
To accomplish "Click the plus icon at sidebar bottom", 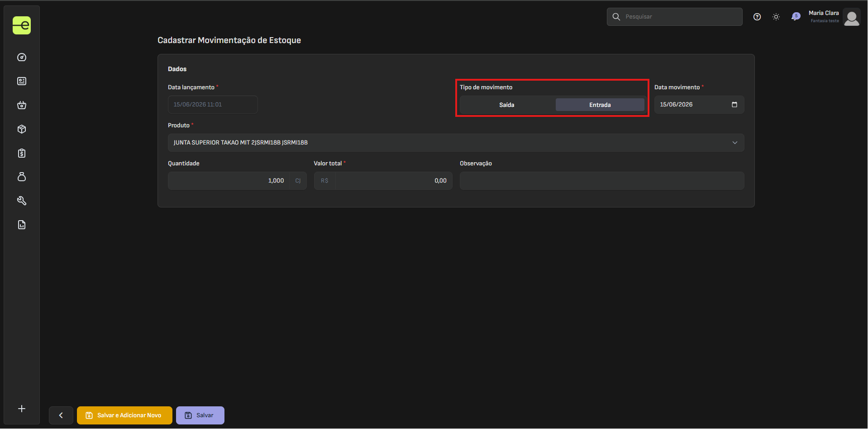I will (22, 409).
